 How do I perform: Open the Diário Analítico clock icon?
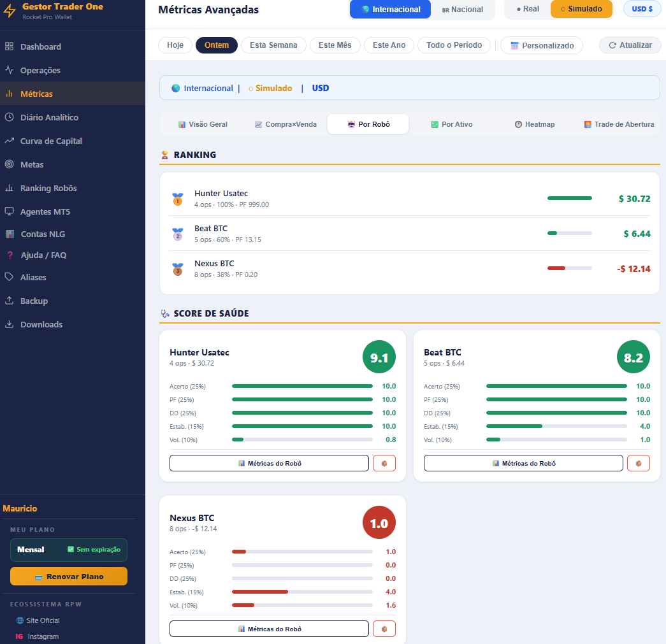tap(10, 117)
